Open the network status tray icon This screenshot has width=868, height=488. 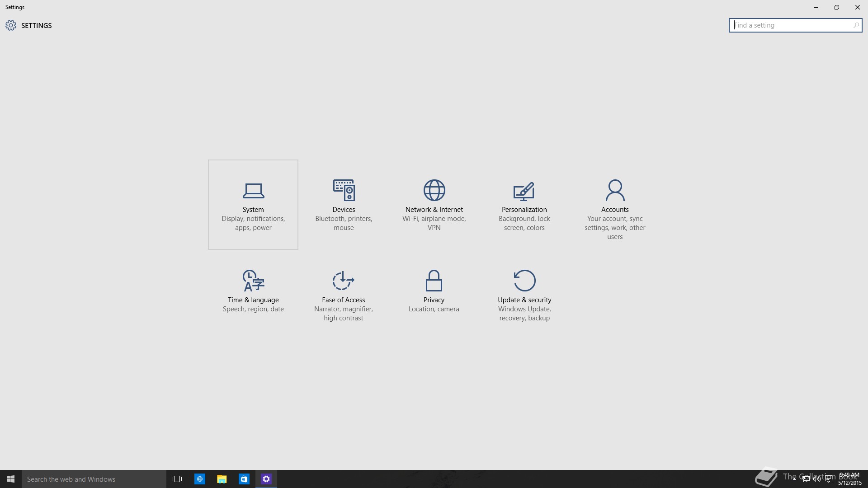(806, 479)
